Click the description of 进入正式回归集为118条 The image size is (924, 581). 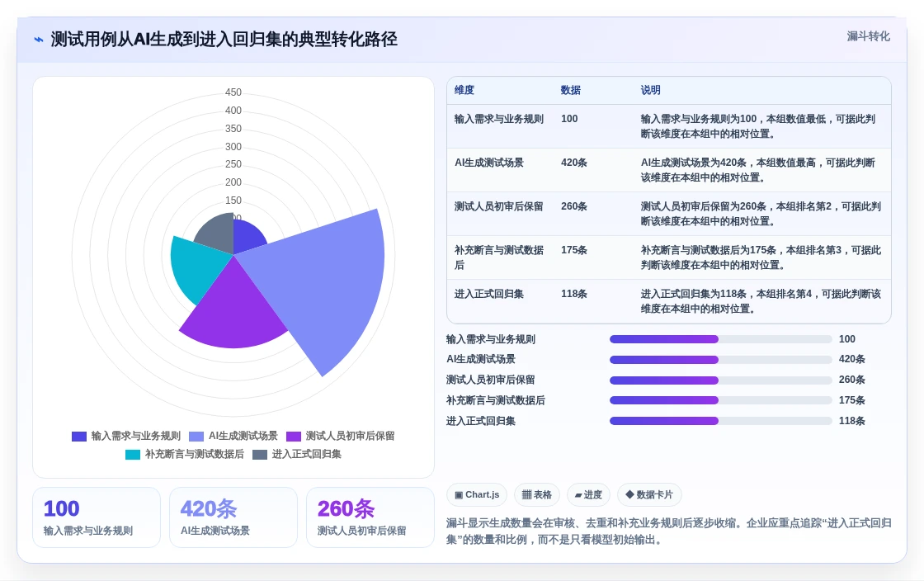(x=761, y=302)
